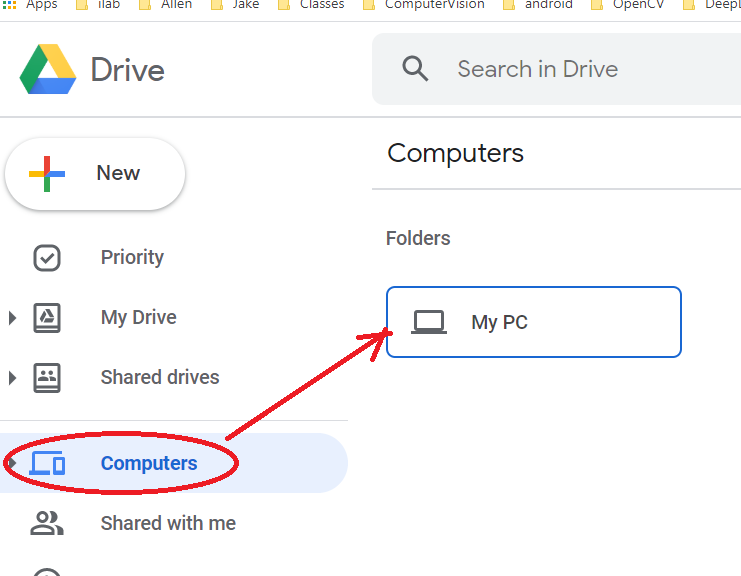Expand the Computers tree arrow
741x576 pixels.
12,464
